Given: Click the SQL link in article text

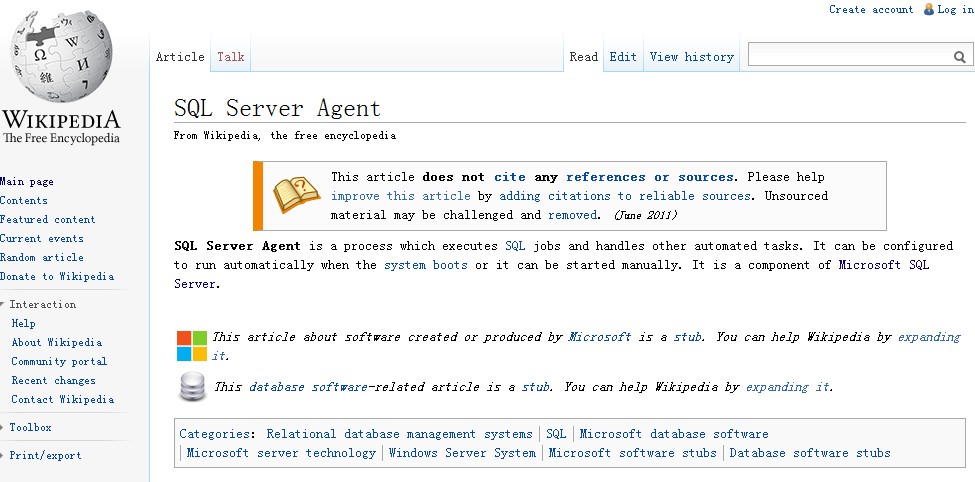Looking at the screenshot, I should click(515, 246).
